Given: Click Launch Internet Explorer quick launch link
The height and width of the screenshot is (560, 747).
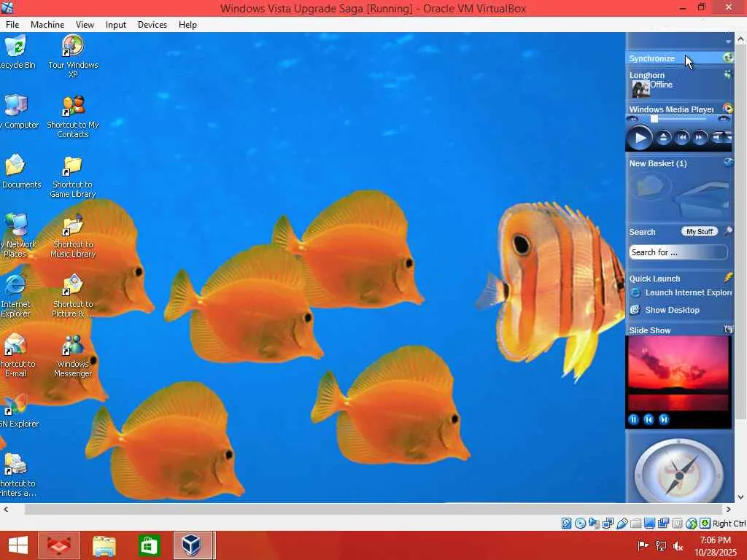Looking at the screenshot, I should (681, 293).
